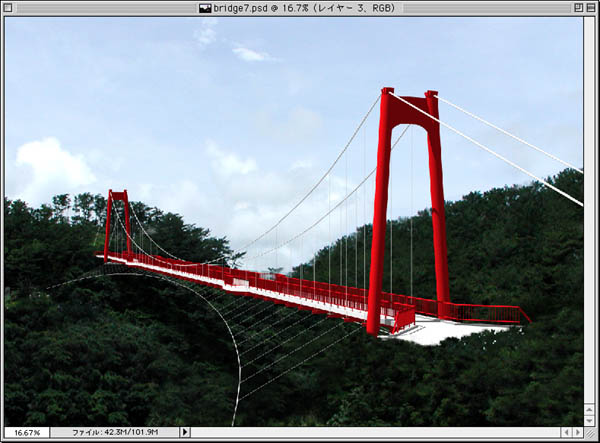Click the vertical scrollbar down arrow
This screenshot has height=443, width=600.
click(x=590, y=421)
